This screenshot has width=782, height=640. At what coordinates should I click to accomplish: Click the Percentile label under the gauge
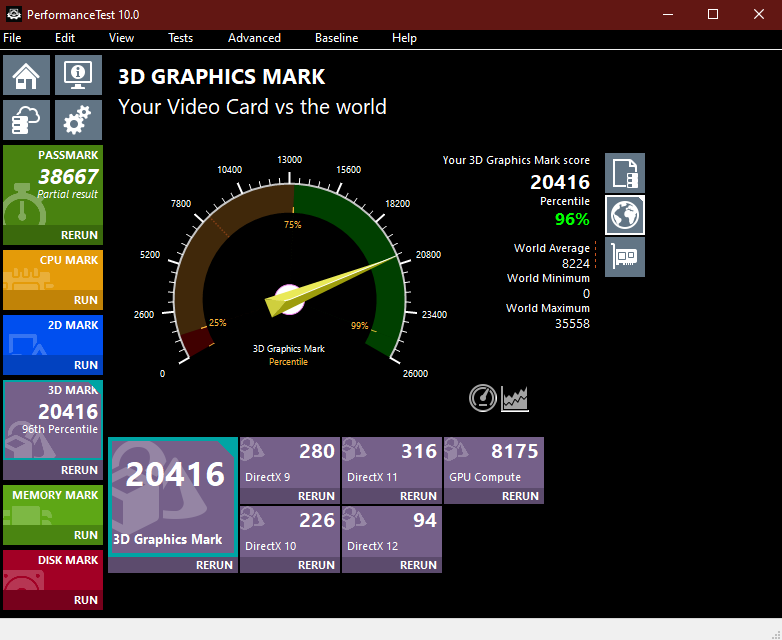288,362
